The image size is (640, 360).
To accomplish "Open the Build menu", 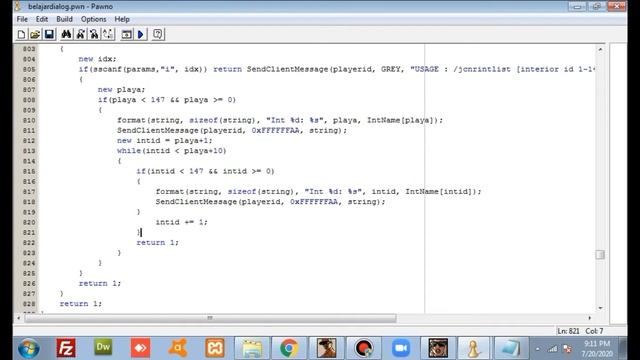I will click(64, 19).
